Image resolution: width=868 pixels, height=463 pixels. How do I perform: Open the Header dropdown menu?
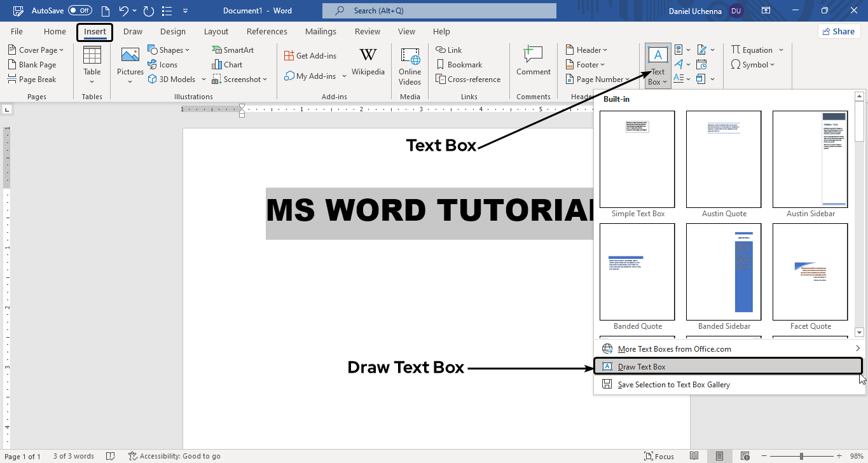pos(586,50)
